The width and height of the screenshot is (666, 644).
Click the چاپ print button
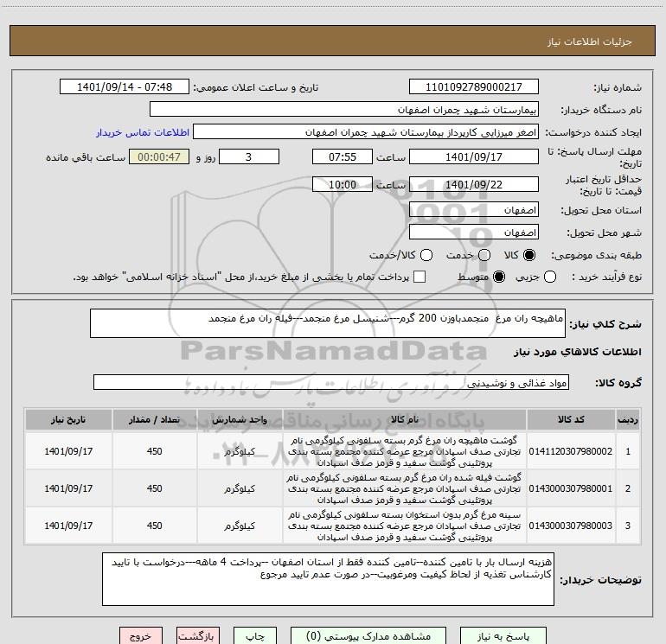point(255,636)
